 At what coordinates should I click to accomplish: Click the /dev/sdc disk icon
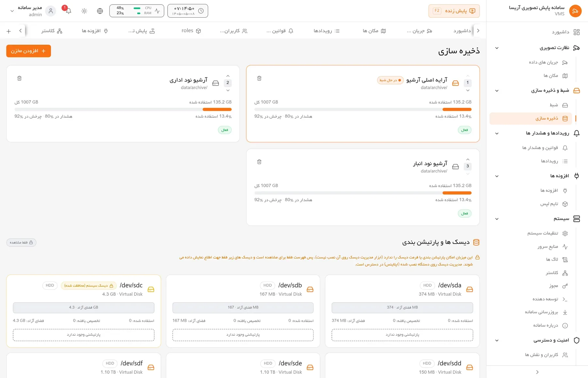point(151,289)
